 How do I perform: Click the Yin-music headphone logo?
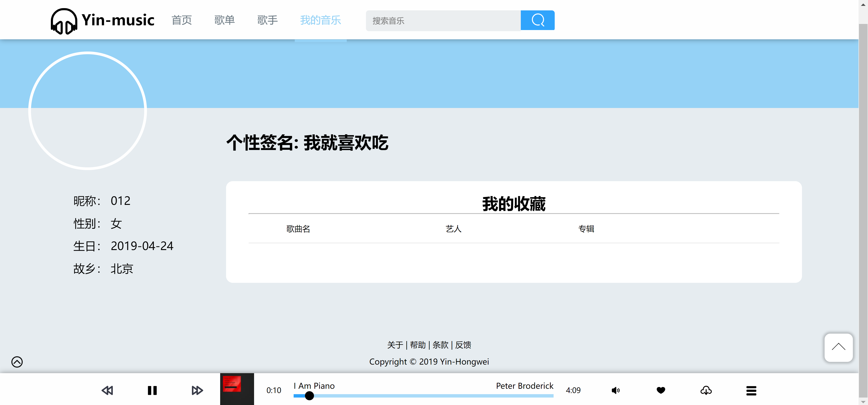64,21
